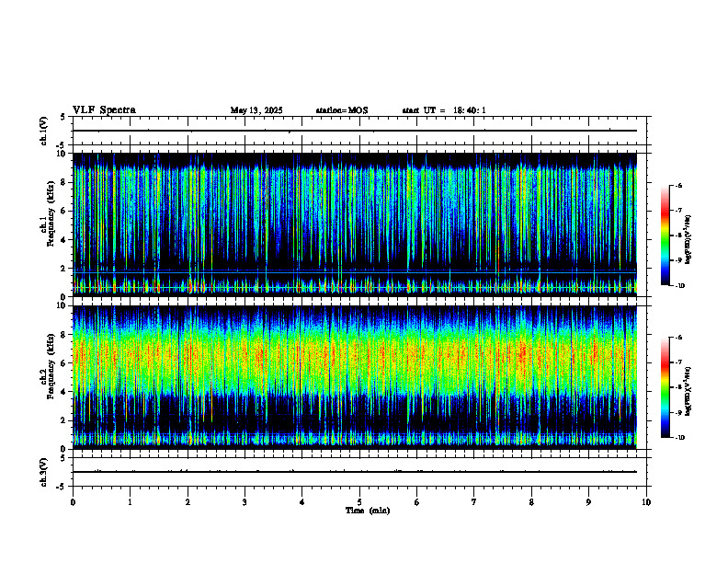
Task: Click the "-10" label on ch.1 colorbar
Action: tap(679, 286)
